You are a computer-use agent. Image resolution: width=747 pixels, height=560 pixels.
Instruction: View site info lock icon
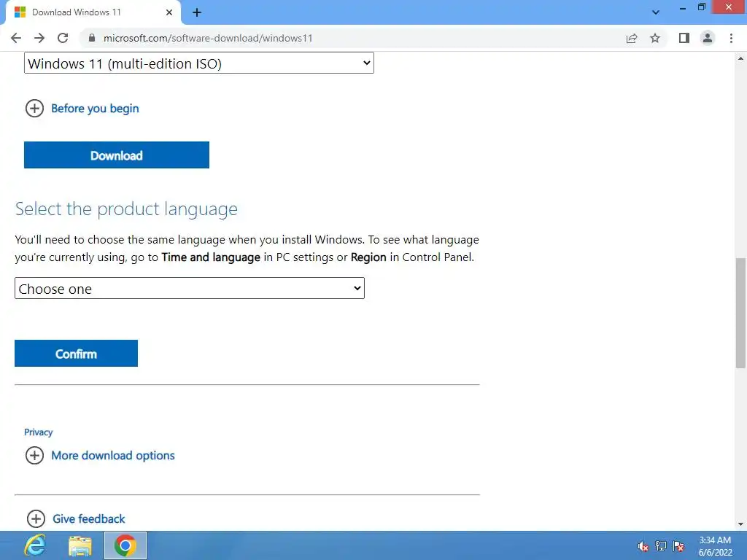point(92,38)
